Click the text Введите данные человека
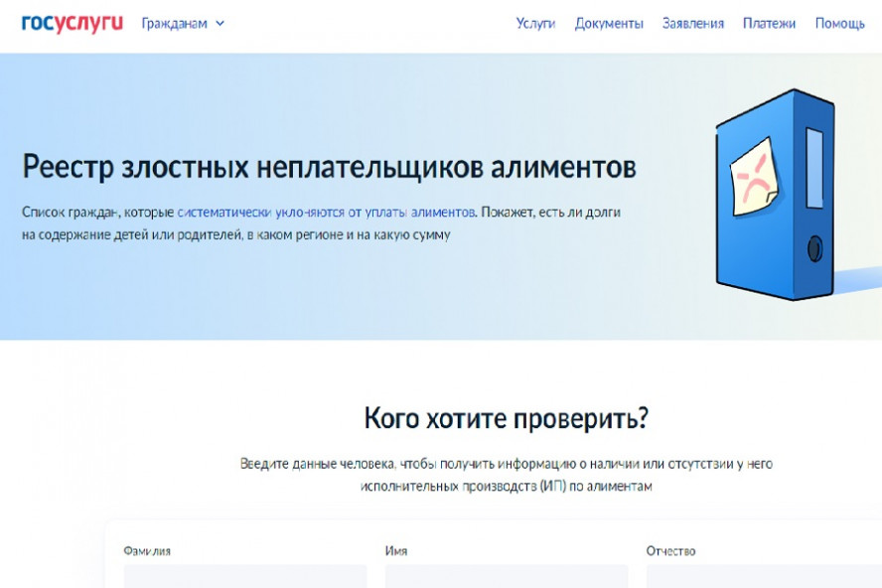 click(x=318, y=464)
